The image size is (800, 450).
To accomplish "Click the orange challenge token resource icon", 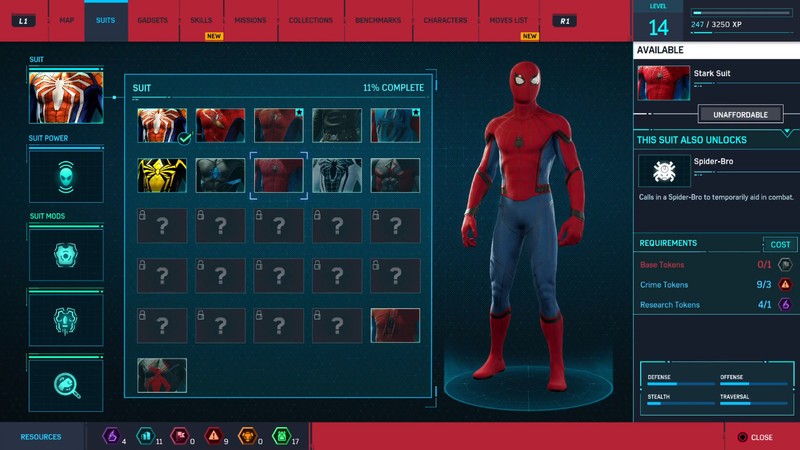I will pos(247,436).
